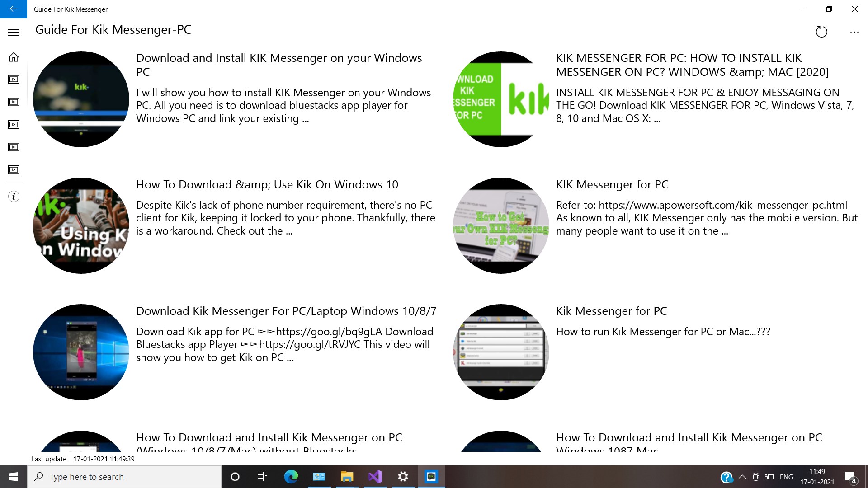The width and height of the screenshot is (868, 488).
Task: Open the third video section sidebar icon
Action: click(x=14, y=125)
